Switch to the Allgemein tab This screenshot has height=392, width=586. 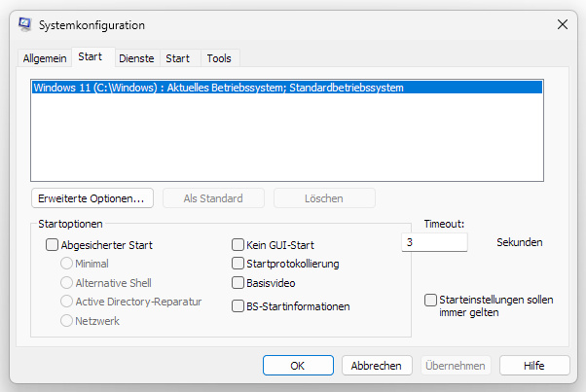(x=45, y=58)
